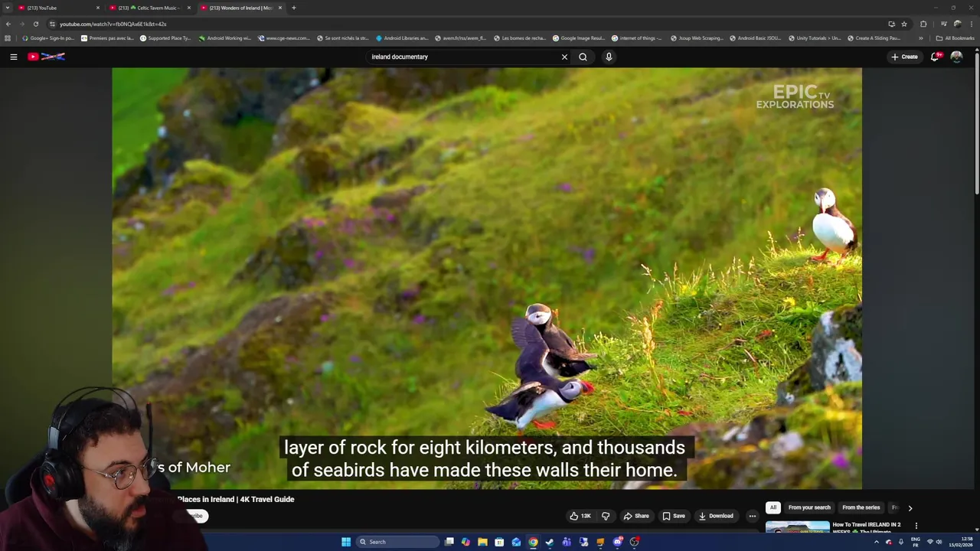Viewport: 980px width, 551px height.
Task: Show more filter chips with right arrow
Action: pyautogui.click(x=910, y=507)
